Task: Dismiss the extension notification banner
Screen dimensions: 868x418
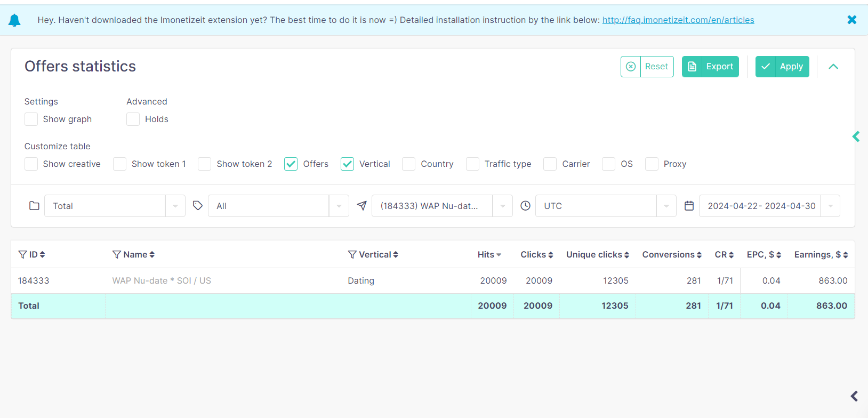Action: pyautogui.click(x=851, y=20)
